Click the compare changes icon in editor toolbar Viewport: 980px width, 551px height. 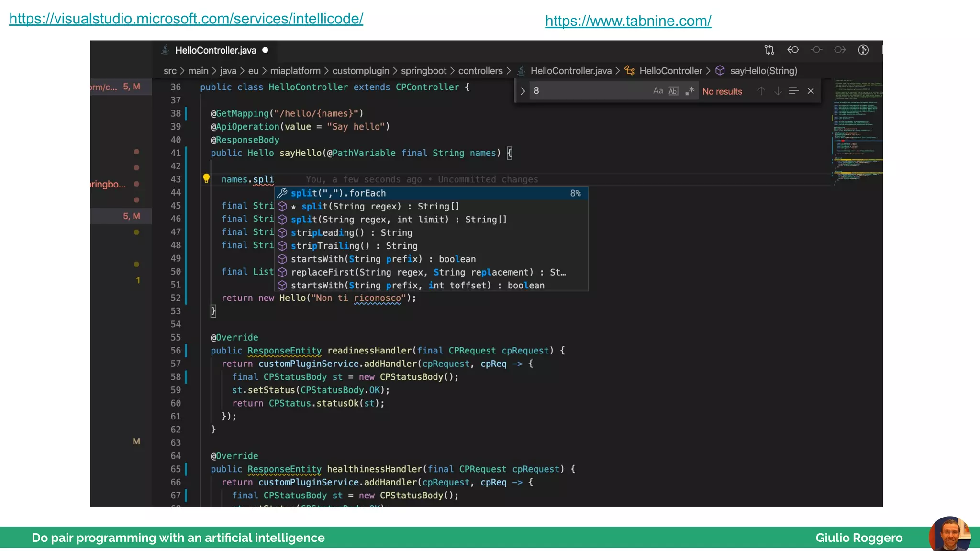pos(769,50)
